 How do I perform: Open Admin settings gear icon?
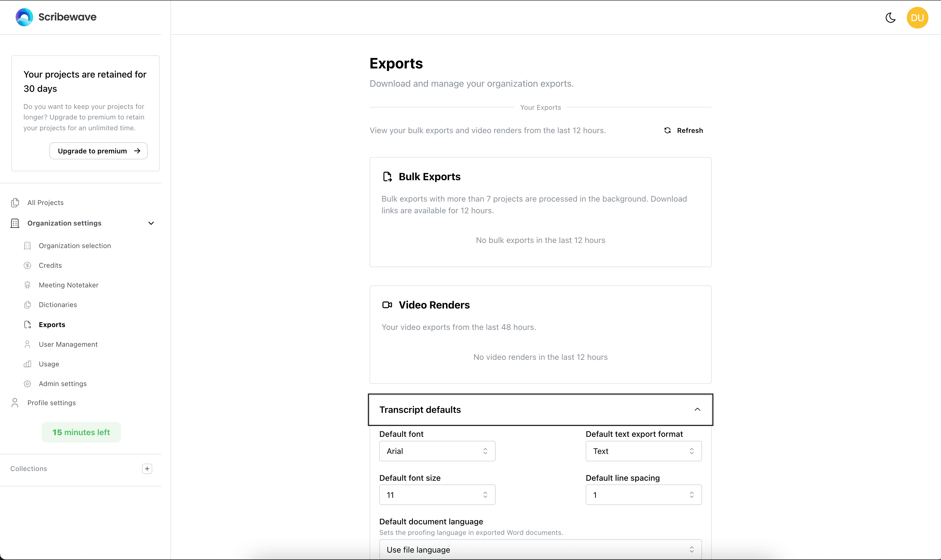[28, 384]
